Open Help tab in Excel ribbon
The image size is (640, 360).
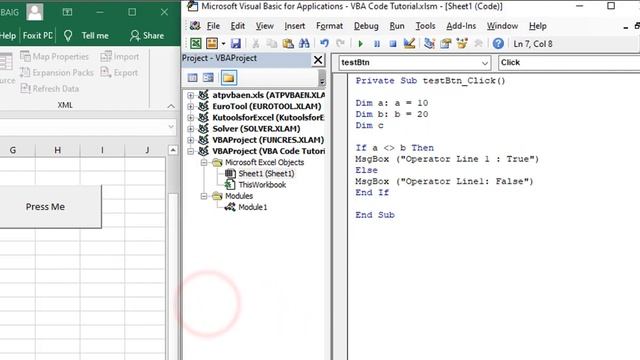[x=8, y=36]
